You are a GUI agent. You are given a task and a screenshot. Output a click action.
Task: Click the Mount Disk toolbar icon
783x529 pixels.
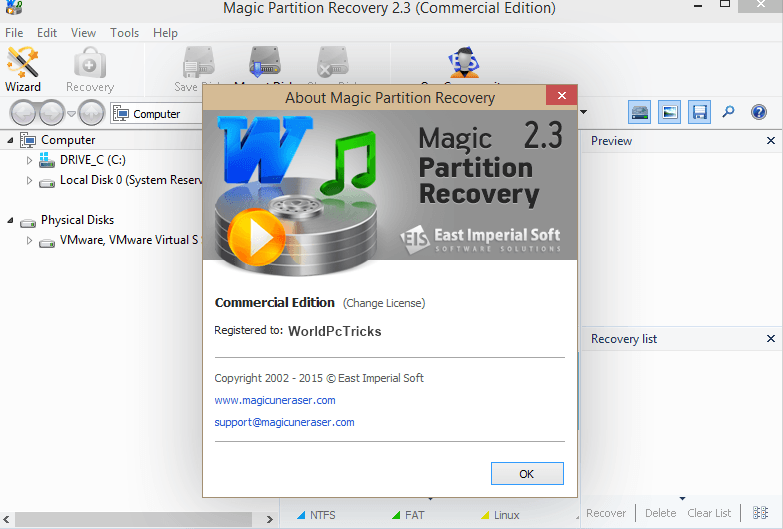(265, 63)
